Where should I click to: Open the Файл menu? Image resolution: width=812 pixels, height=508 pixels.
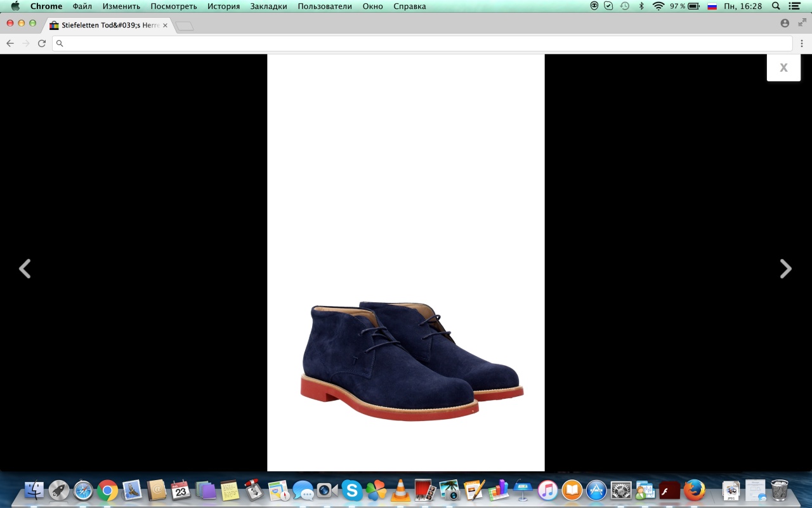point(82,6)
